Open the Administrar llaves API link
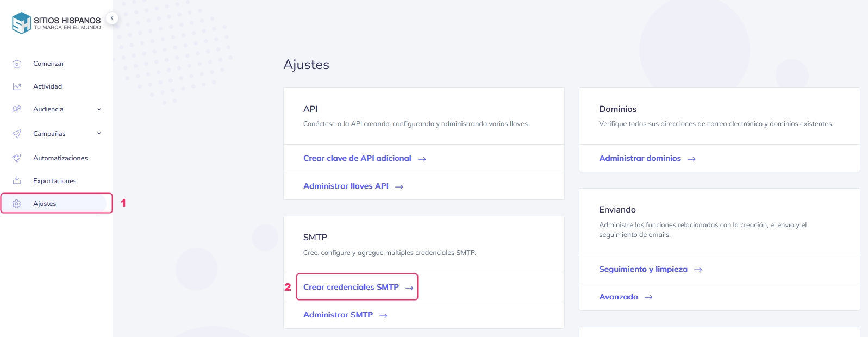Screen dimensions: 868x337 click(346, 186)
